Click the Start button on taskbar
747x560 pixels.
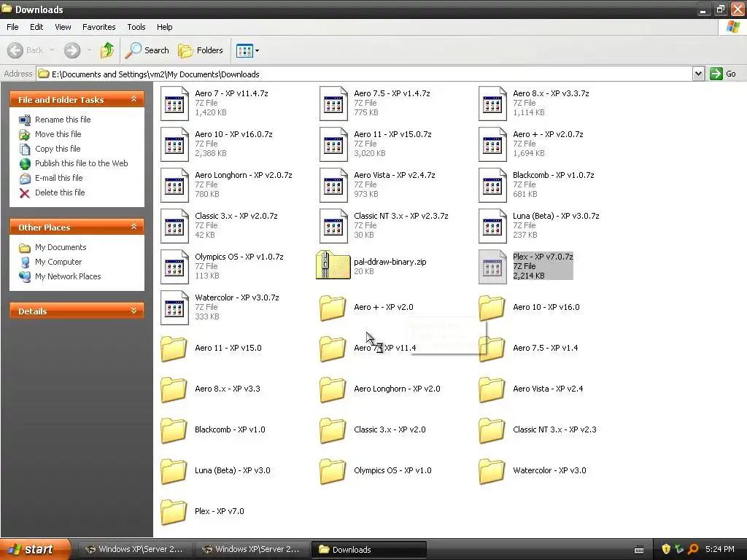(x=34, y=549)
